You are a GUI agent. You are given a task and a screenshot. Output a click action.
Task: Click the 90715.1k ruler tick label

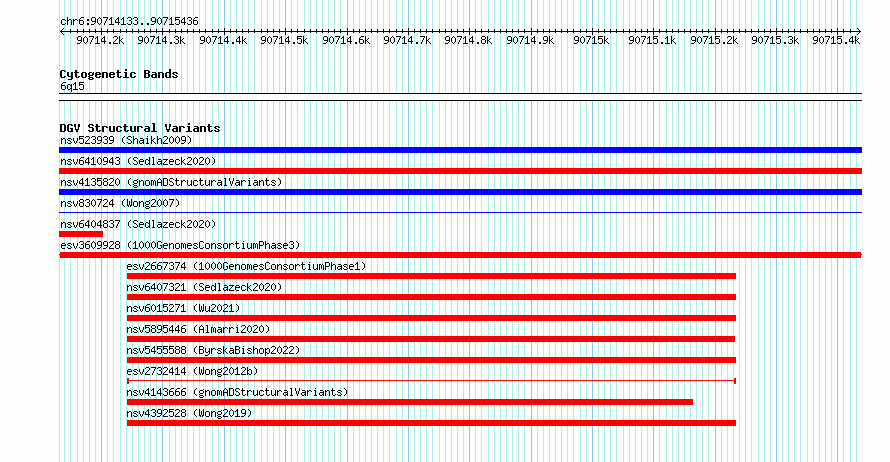pos(652,40)
